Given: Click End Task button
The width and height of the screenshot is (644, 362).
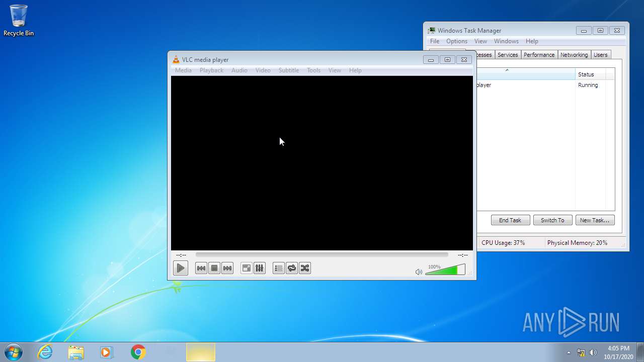Looking at the screenshot, I should tap(510, 220).
